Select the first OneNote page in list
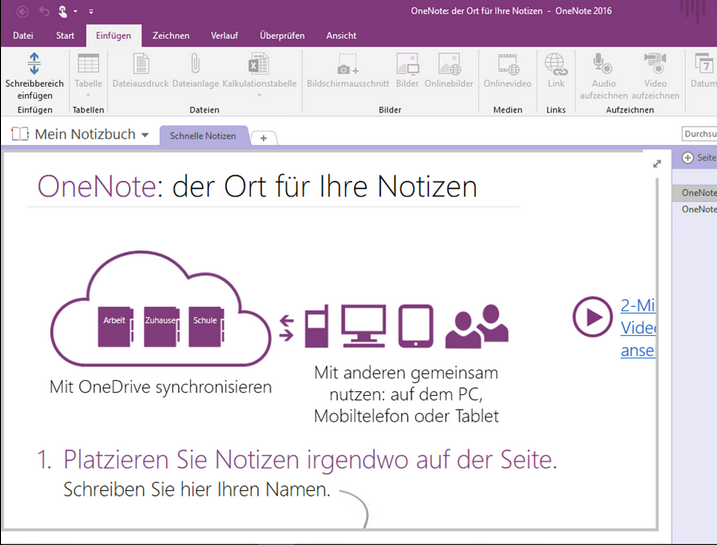The height and width of the screenshot is (545, 717). coord(695,192)
